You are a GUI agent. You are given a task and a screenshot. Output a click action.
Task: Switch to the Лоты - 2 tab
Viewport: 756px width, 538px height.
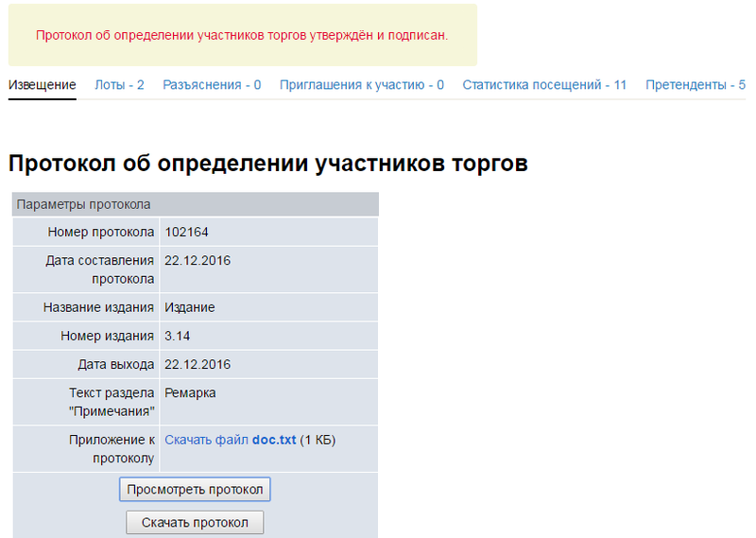[x=119, y=85]
